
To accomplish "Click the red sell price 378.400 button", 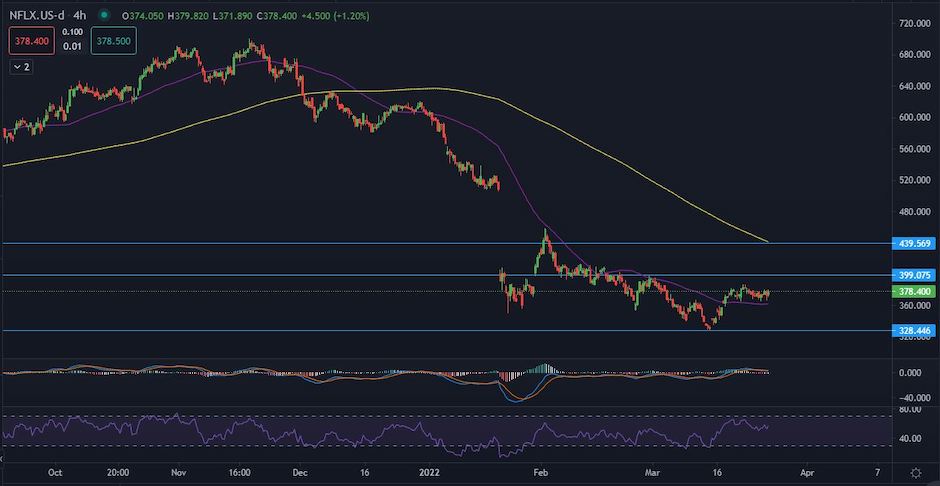I will (31, 41).
